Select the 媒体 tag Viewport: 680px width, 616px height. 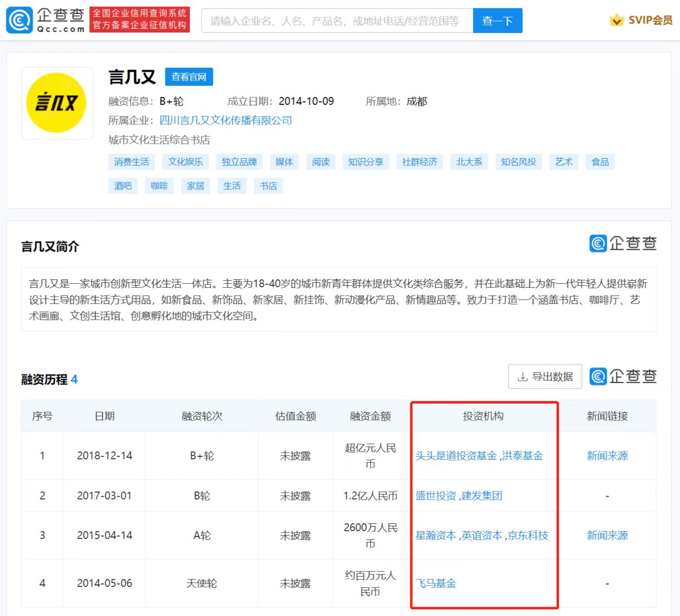(284, 162)
